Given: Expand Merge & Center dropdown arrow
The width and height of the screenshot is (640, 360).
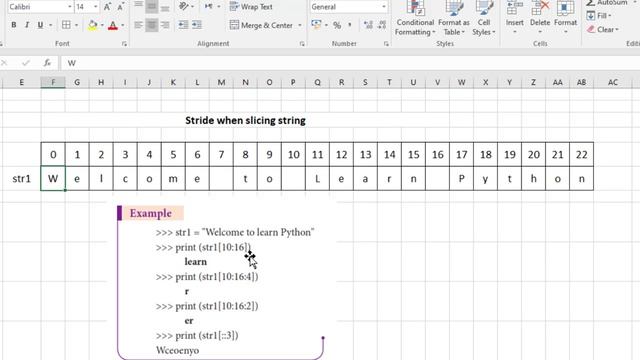Looking at the screenshot, I should (x=300, y=25).
